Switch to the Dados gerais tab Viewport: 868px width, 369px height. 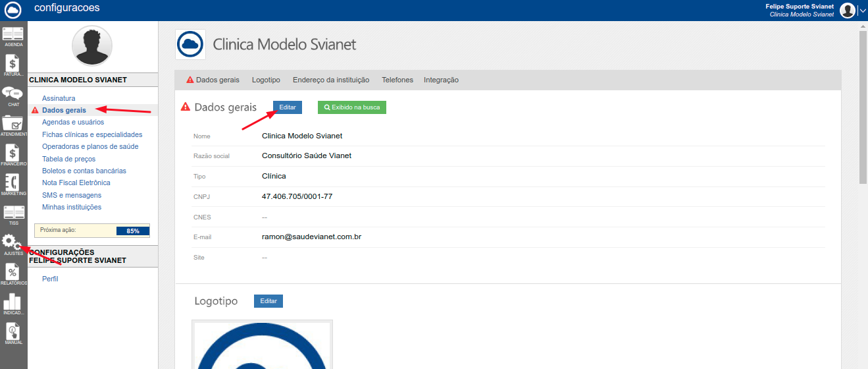tap(213, 80)
